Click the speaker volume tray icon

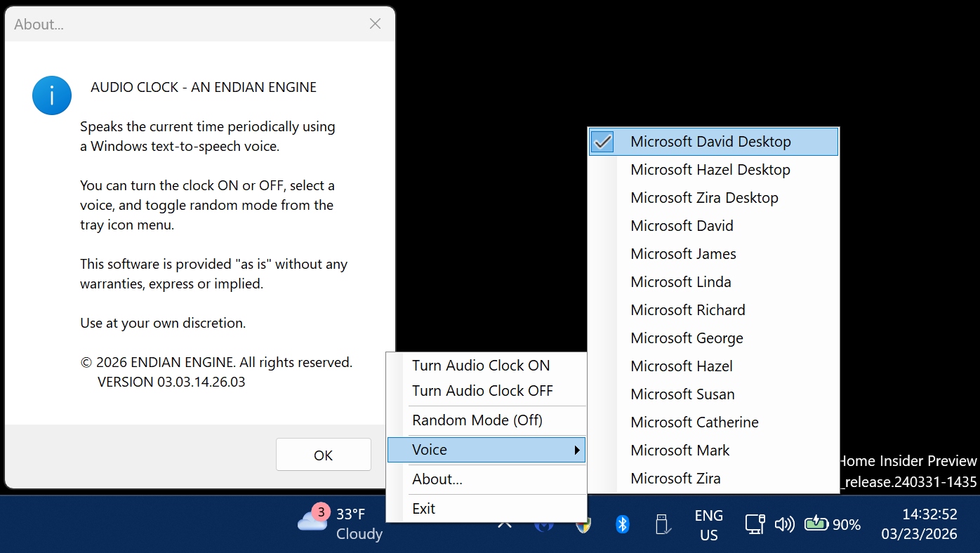[x=784, y=524]
